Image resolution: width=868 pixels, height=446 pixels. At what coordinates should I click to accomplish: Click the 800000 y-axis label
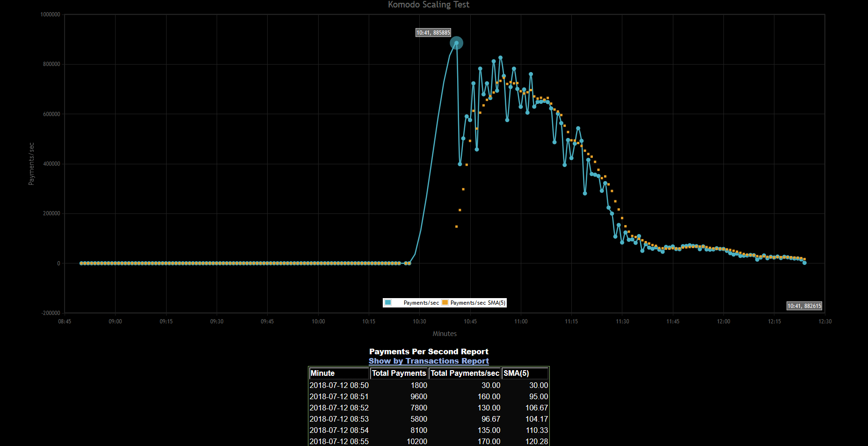[x=51, y=64]
